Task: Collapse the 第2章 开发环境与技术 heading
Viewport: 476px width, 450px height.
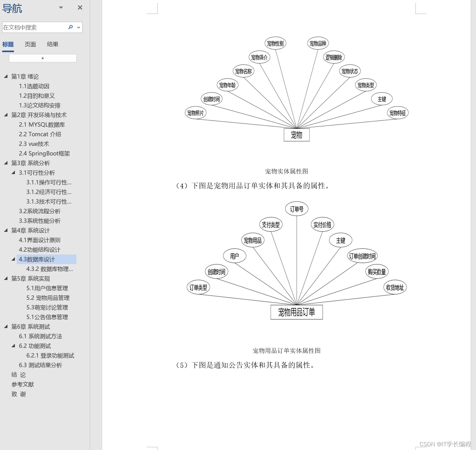Action: coord(6,115)
